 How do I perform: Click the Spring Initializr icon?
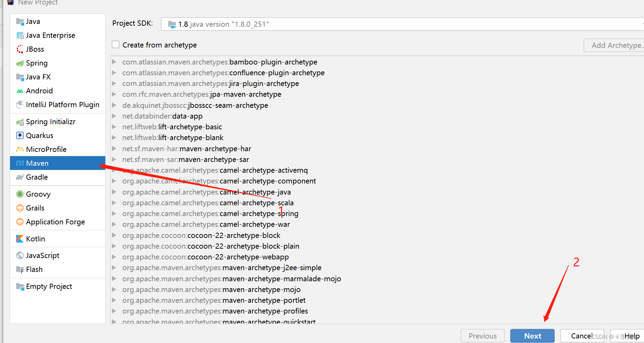point(20,122)
